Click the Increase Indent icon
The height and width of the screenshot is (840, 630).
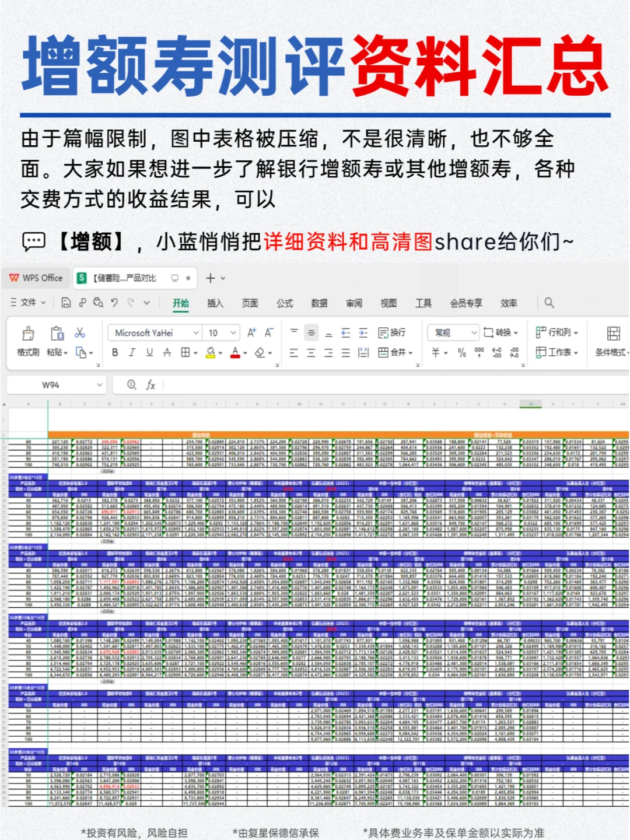(363, 332)
